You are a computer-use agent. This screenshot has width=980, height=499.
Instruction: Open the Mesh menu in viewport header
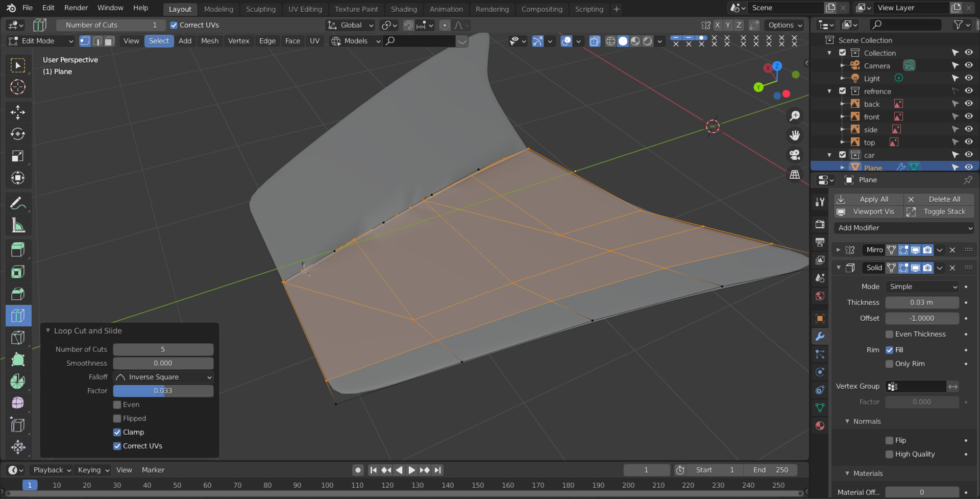(x=209, y=41)
